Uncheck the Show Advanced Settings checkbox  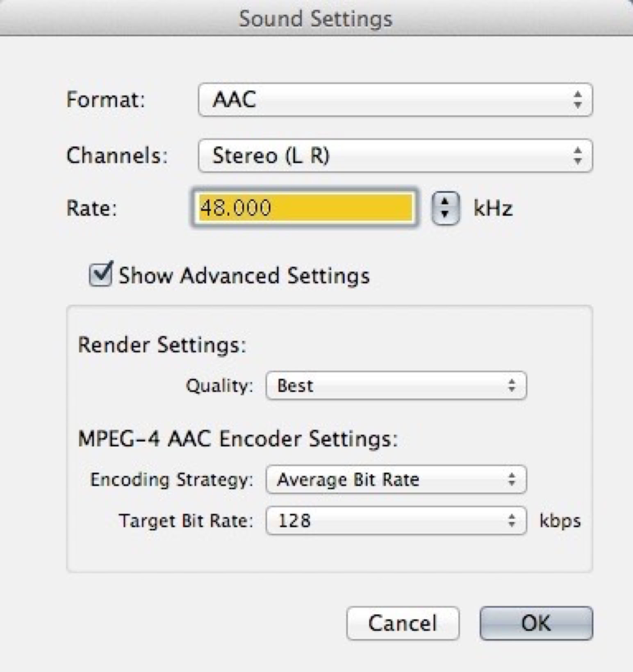(100, 275)
